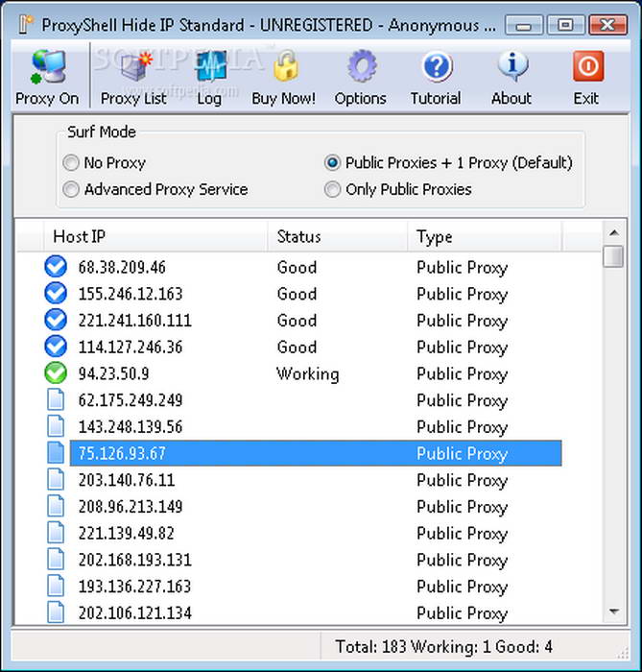
Task: Click Public Proxy type of 203.140.76.11
Action: tap(463, 481)
